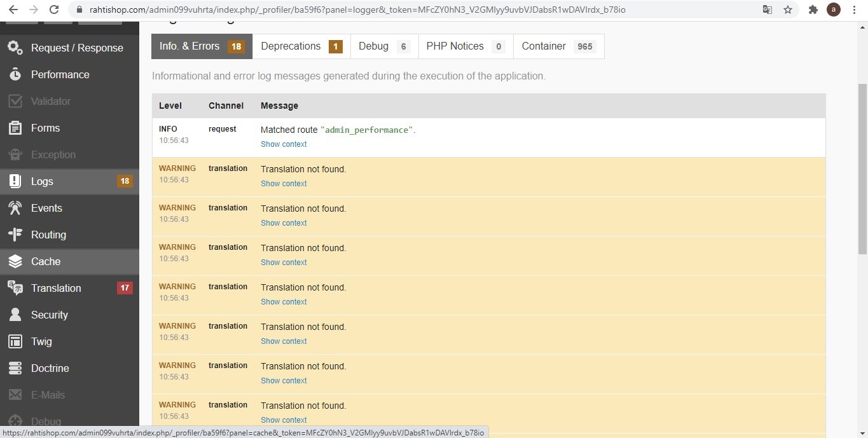Screen dimensions: 868x438
Task: Show context of first translation warning
Action: (x=284, y=184)
